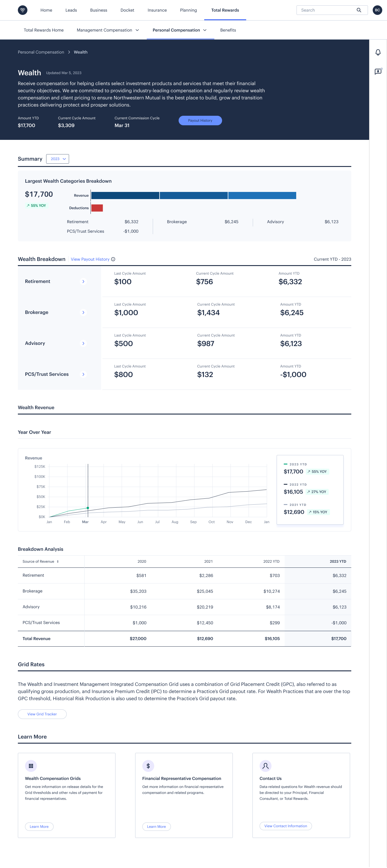
Task: Sort by Source of Revenue arrows
Action: tap(58, 562)
